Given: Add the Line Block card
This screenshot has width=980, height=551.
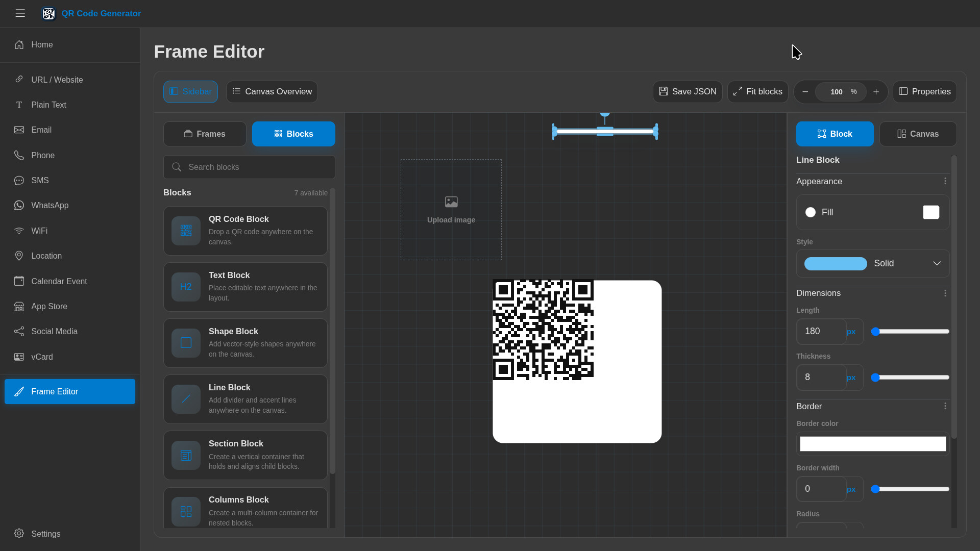Looking at the screenshot, I should [246, 399].
